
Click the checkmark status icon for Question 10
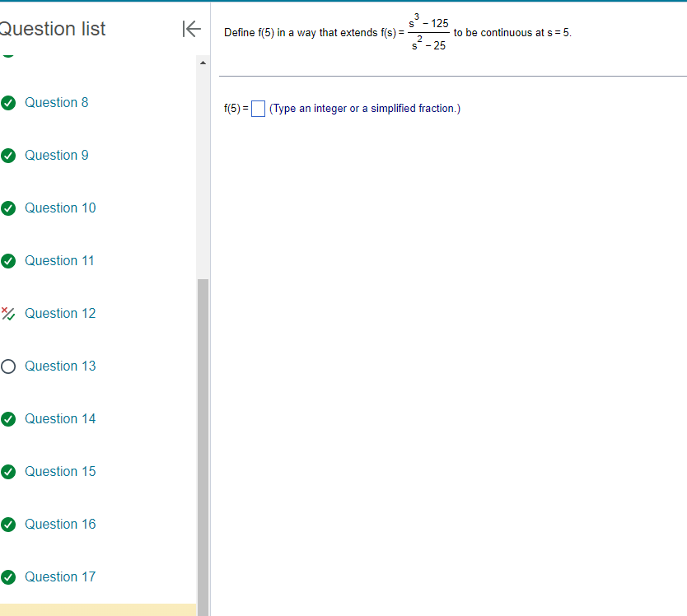pyautogui.click(x=9, y=208)
